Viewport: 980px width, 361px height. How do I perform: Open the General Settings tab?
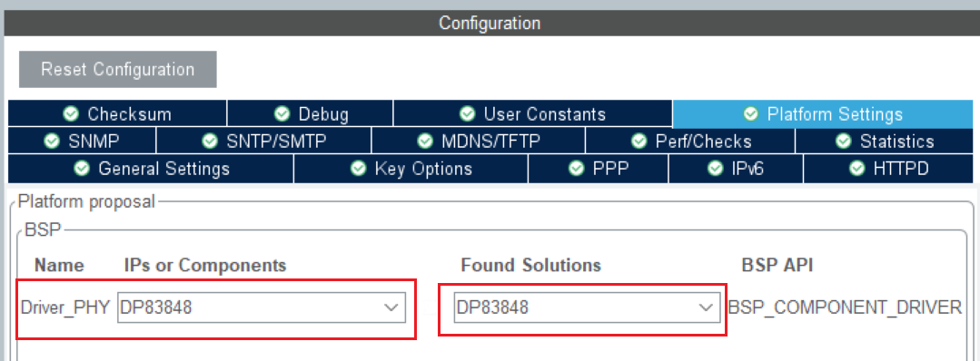point(151,169)
